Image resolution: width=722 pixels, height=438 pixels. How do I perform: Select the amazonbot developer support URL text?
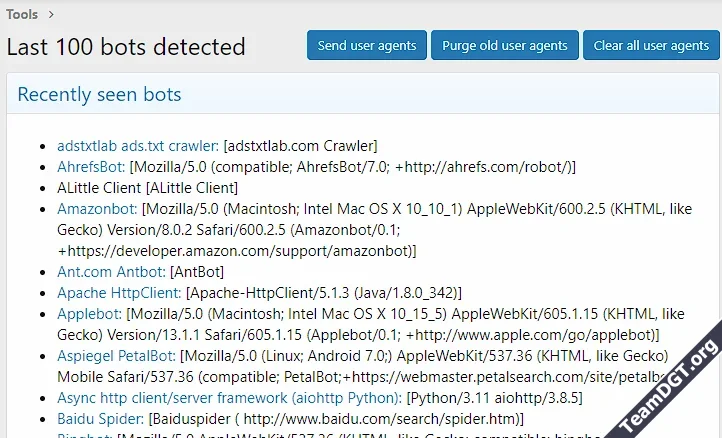pyautogui.click(x=237, y=251)
